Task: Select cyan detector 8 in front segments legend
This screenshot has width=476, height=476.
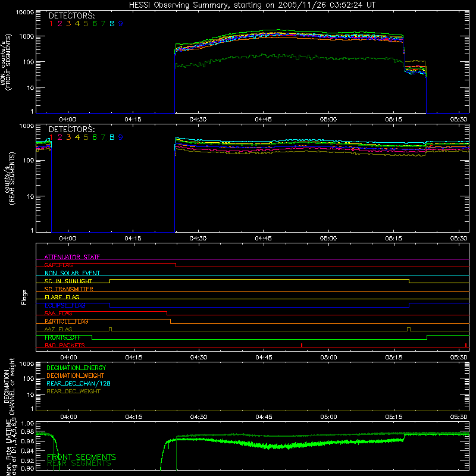Action: pyautogui.click(x=112, y=24)
